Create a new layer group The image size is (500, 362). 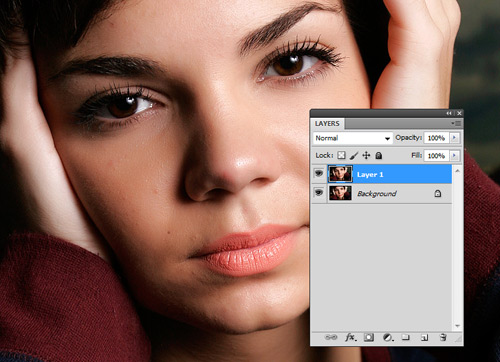(405, 337)
